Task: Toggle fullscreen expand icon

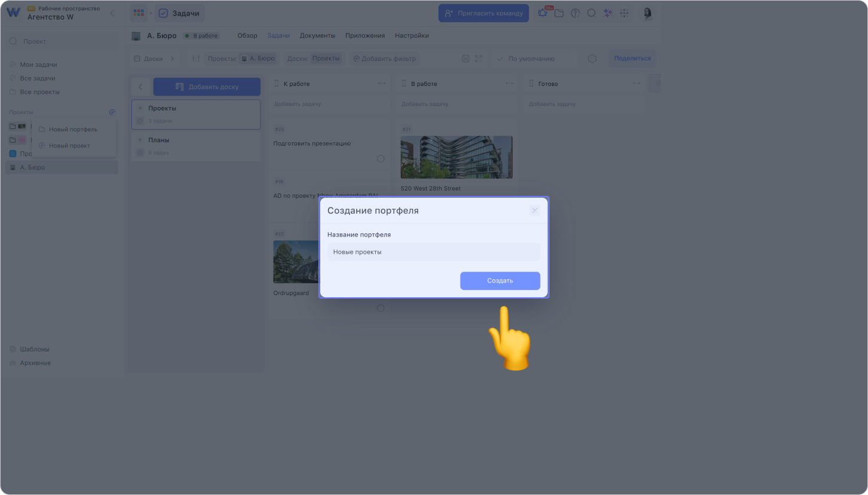Action: pyautogui.click(x=479, y=59)
